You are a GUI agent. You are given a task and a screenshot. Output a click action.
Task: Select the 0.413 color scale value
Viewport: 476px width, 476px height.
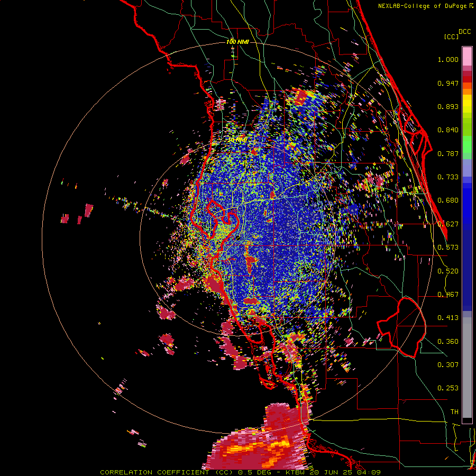click(x=448, y=318)
